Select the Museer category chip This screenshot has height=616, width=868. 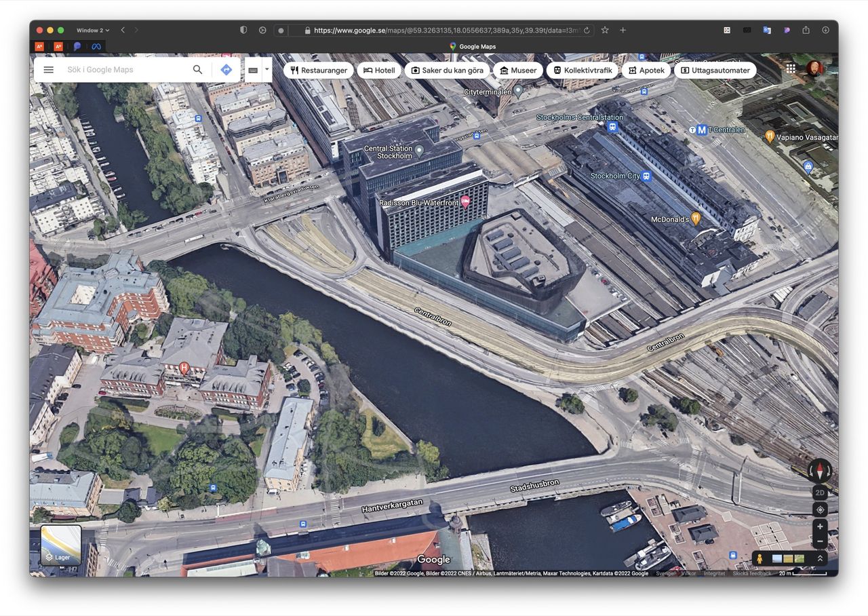point(518,71)
